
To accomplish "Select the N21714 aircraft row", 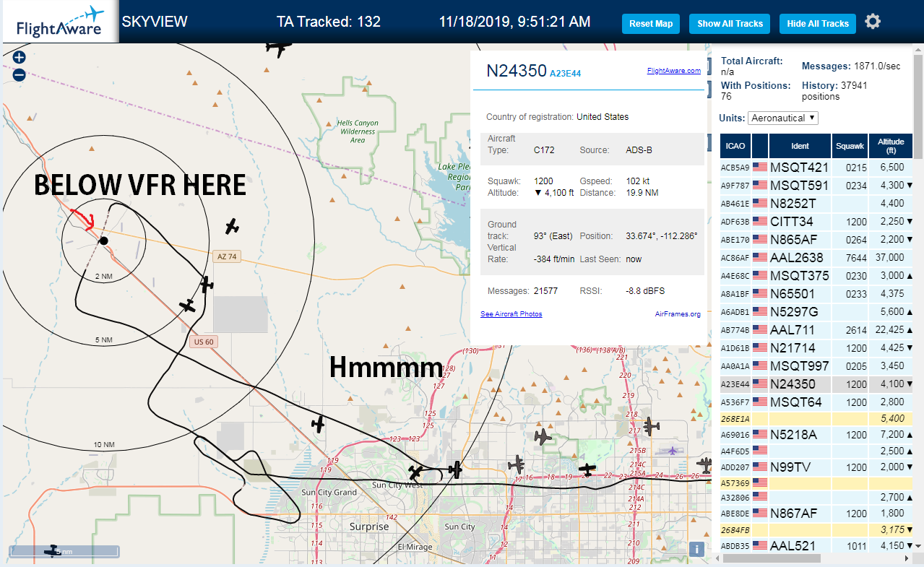I will coord(816,348).
